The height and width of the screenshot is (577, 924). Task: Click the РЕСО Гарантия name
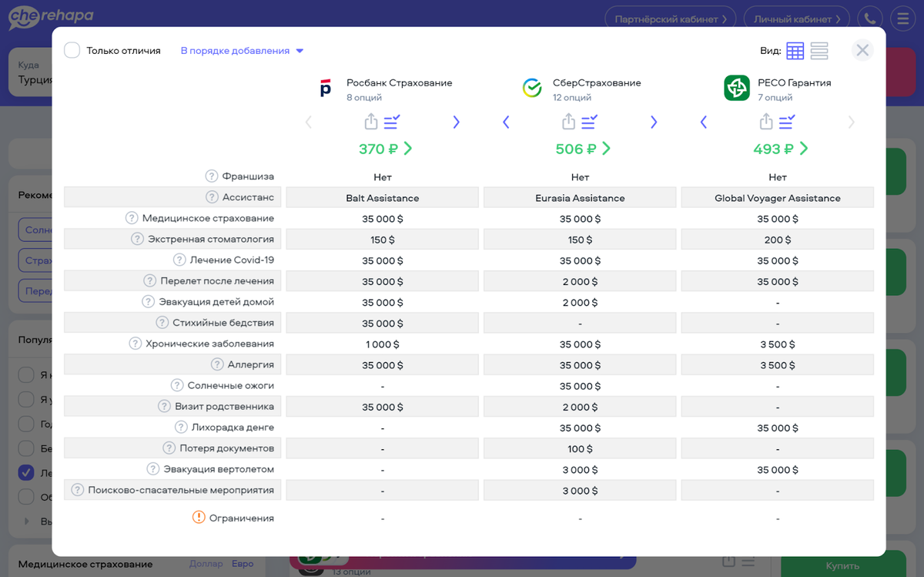point(795,82)
